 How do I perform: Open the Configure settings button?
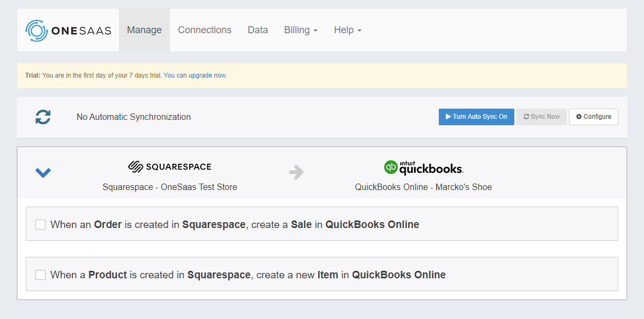pyautogui.click(x=594, y=117)
